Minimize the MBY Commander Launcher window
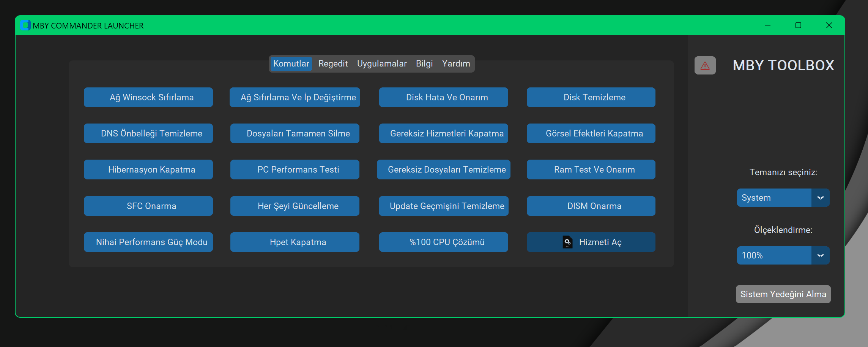This screenshot has height=347, width=868. 767,25
